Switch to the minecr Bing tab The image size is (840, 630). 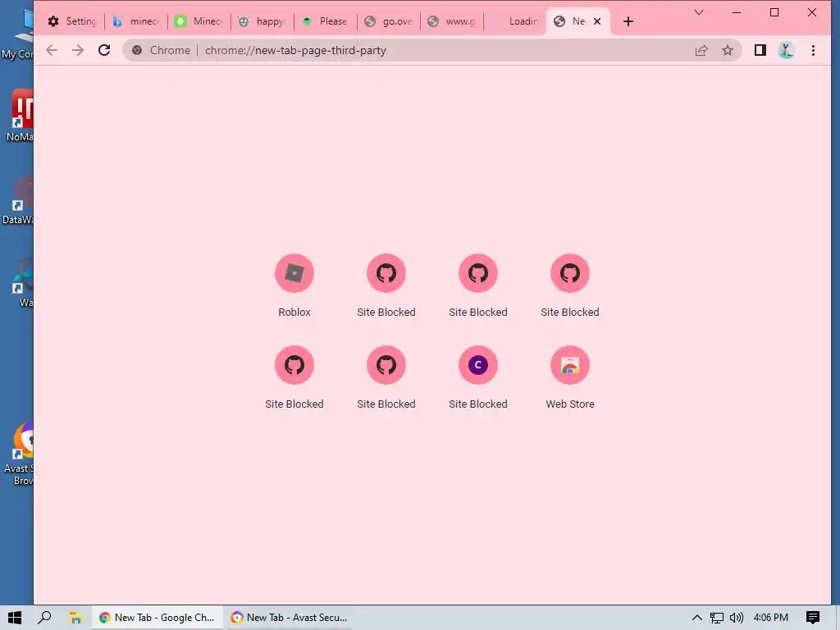pyautogui.click(x=136, y=21)
